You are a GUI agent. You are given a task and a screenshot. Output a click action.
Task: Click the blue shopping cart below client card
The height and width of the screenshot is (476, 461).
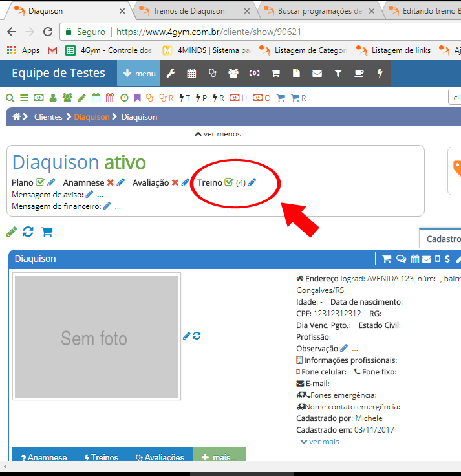(x=47, y=232)
